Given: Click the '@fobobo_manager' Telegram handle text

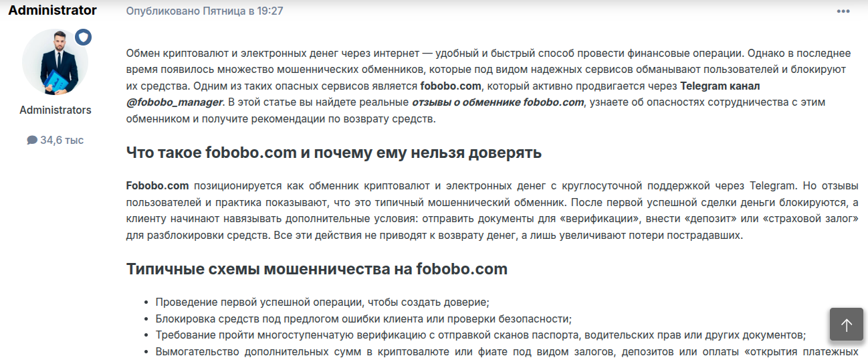Looking at the screenshot, I should tap(175, 102).
